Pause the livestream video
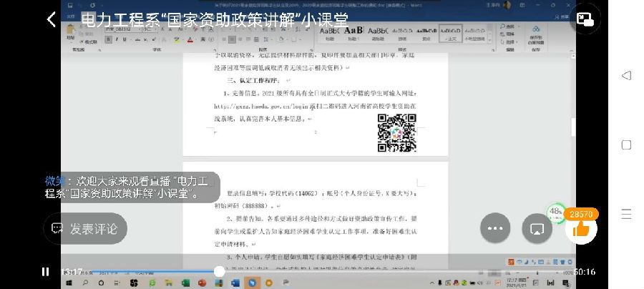The width and height of the screenshot is (644, 289). click(46, 272)
